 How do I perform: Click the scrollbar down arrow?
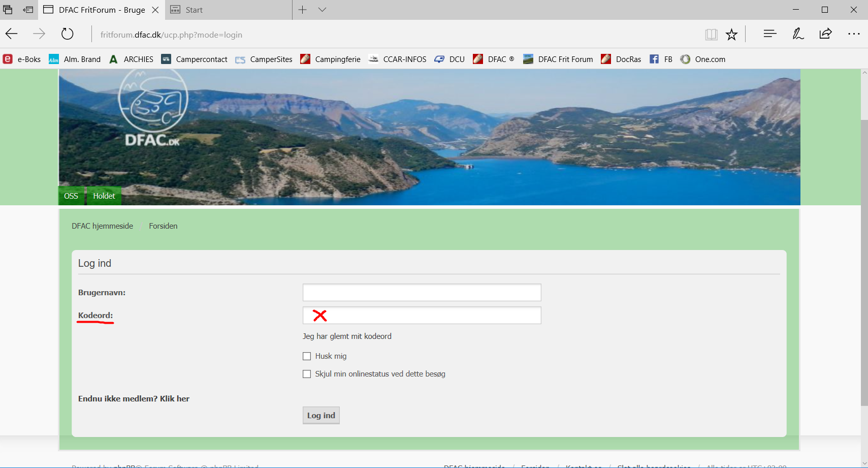click(864, 463)
